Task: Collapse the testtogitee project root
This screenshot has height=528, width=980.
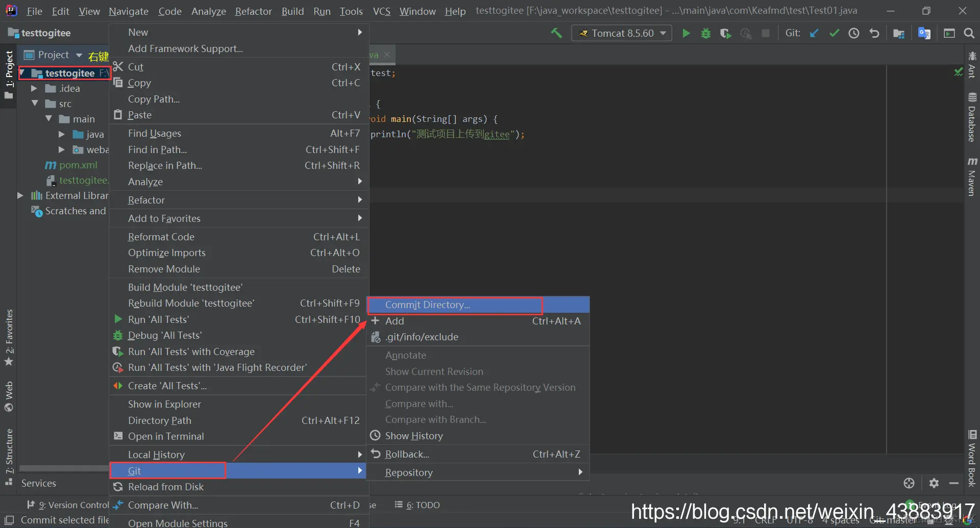Action: [x=22, y=73]
